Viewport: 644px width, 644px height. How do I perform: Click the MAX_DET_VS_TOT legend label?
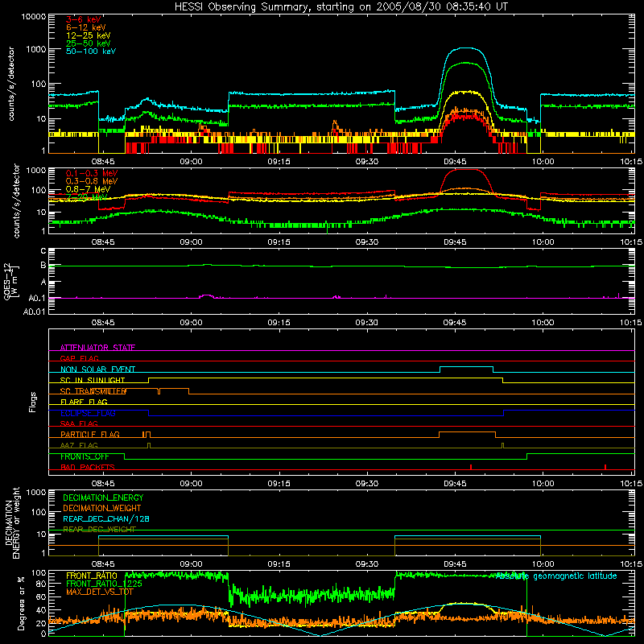(100, 592)
